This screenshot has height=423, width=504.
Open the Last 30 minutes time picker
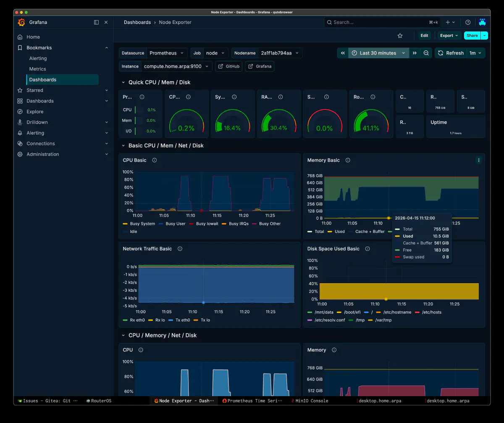378,53
